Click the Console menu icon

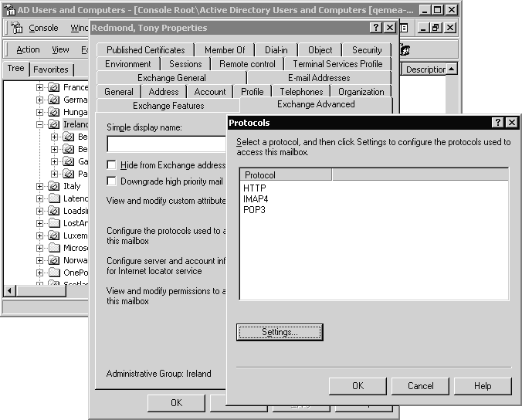[17, 28]
